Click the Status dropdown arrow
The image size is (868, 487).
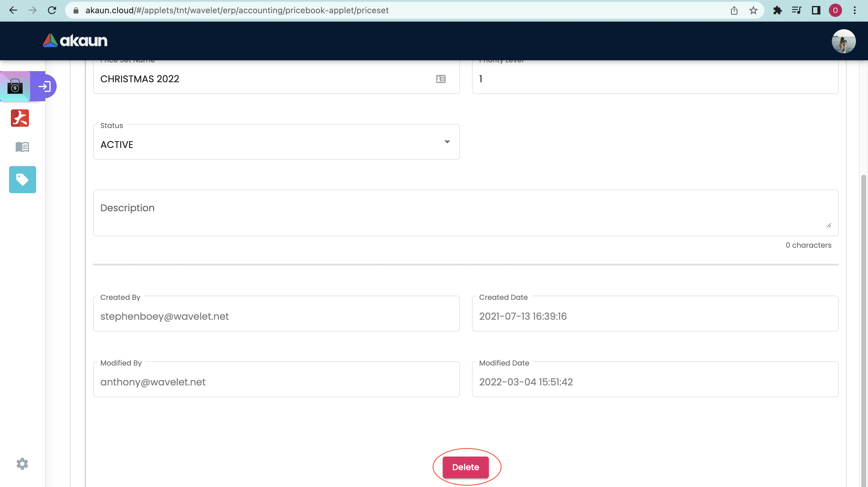click(447, 142)
